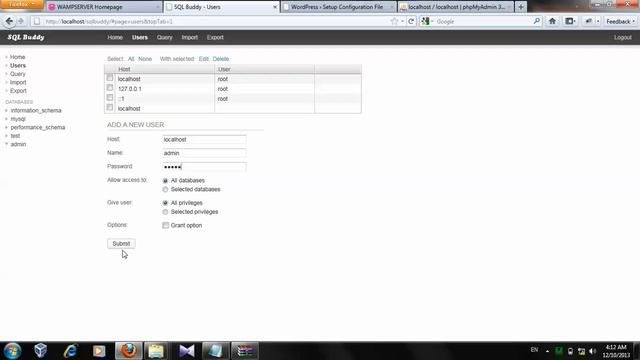Open Query in the top menu

[x=164, y=37]
